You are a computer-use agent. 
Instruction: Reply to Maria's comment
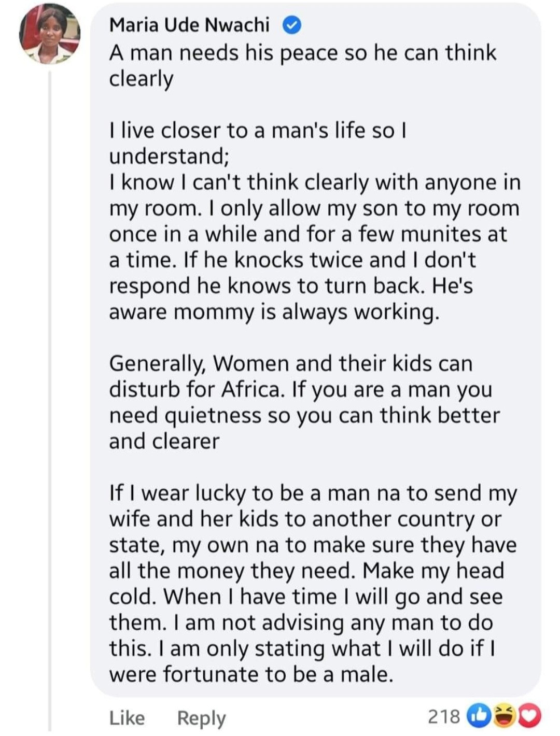coord(201,718)
